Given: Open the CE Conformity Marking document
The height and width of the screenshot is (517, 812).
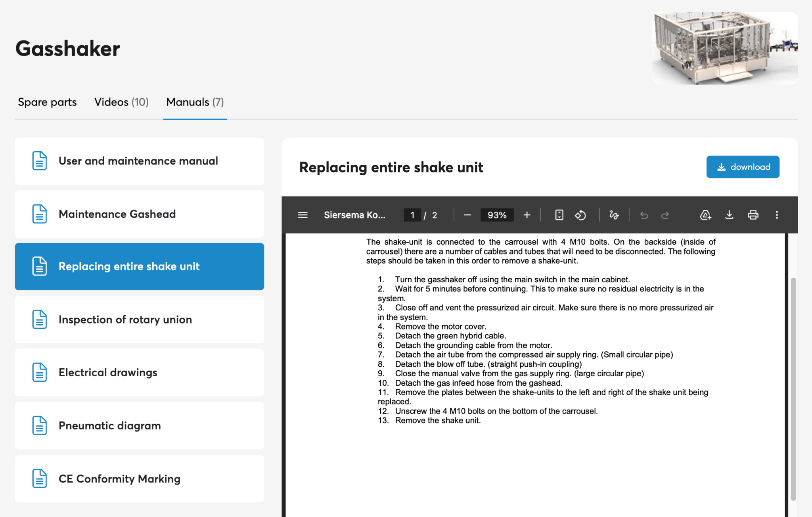Looking at the screenshot, I should [x=140, y=479].
